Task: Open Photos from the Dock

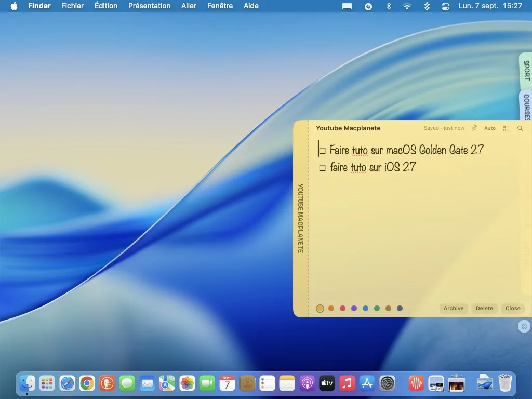Action: tap(187, 384)
